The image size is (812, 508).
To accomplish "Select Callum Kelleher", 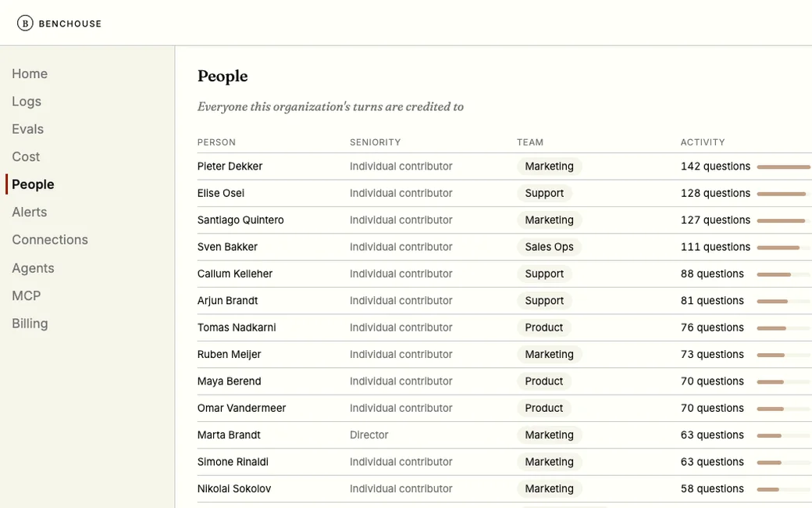I will click(234, 274).
